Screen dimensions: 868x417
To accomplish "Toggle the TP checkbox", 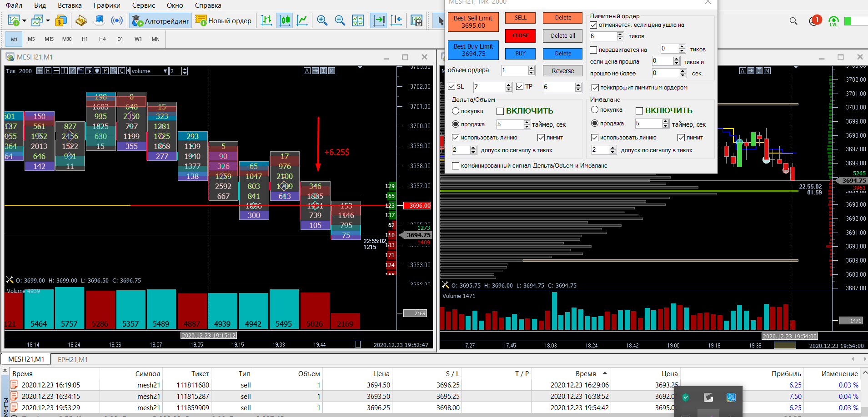I will pos(520,86).
